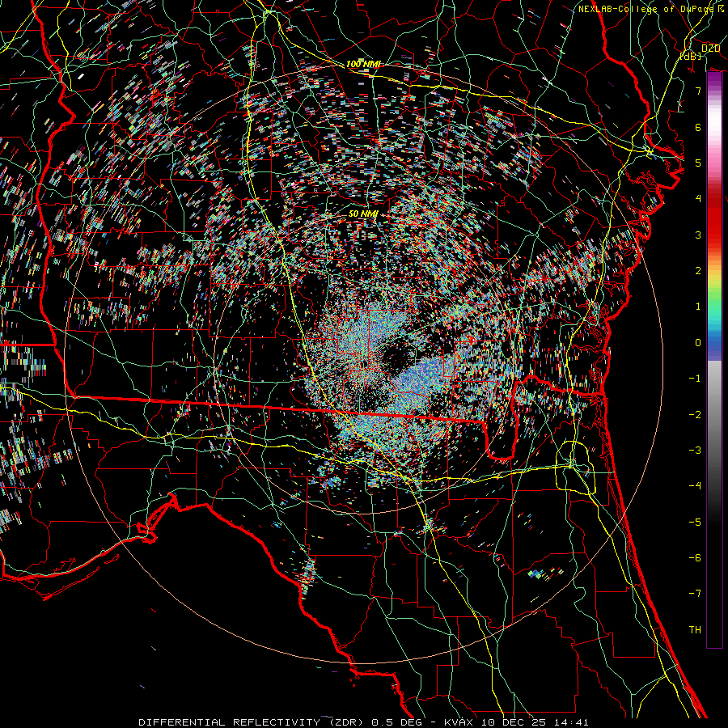728x728 pixels.
Task: Click the "-5" value on the color scale
Action: pos(695,523)
